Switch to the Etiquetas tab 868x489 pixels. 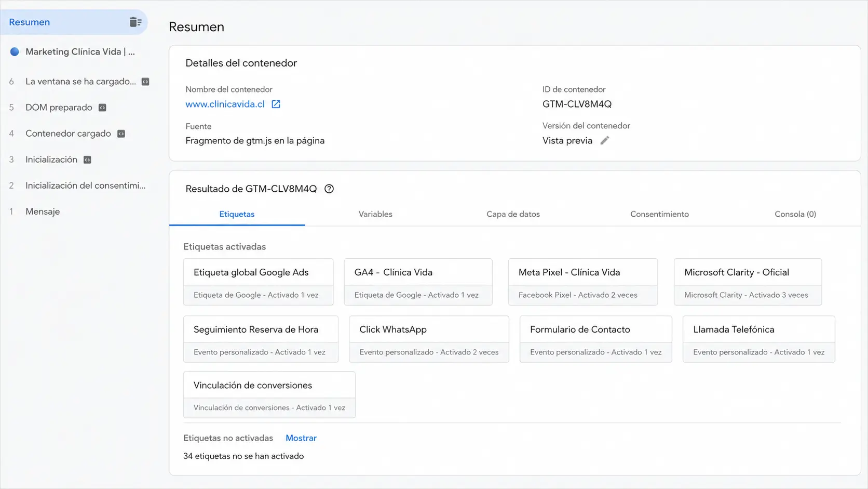237,214
